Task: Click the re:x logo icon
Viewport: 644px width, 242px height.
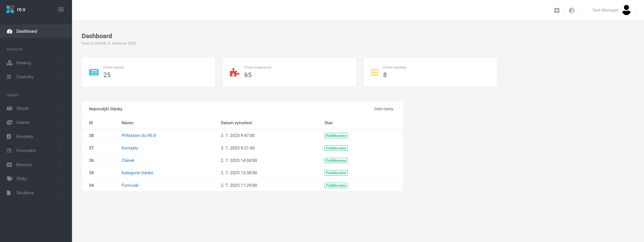Action: click(10, 9)
